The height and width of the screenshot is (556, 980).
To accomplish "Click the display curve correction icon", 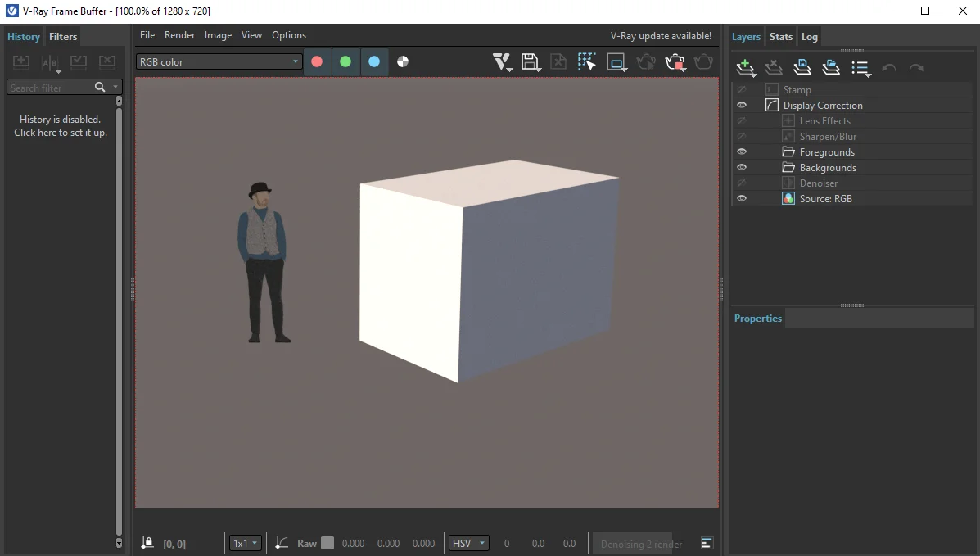I will [x=282, y=543].
